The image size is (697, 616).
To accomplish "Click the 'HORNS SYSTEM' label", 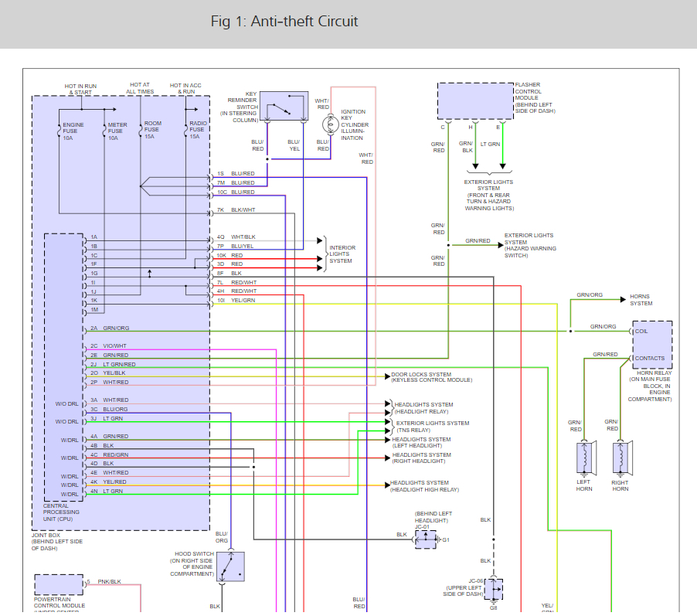I will click(641, 300).
